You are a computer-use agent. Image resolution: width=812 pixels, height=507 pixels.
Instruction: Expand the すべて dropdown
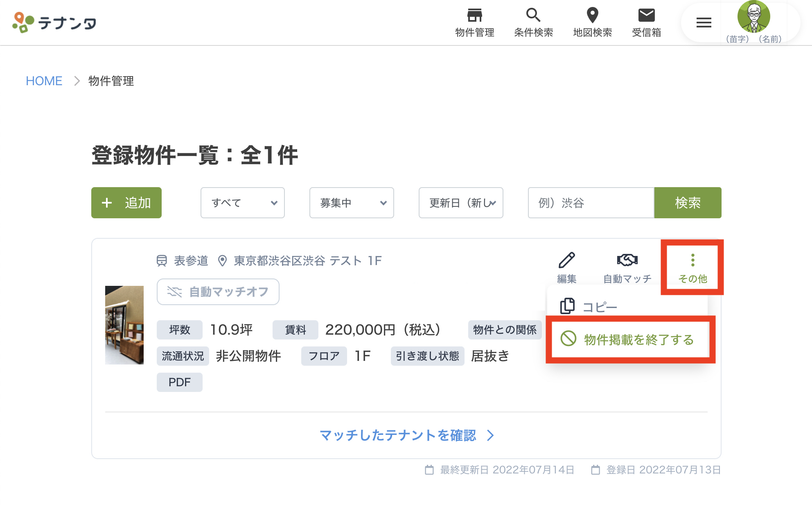point(242,203)
